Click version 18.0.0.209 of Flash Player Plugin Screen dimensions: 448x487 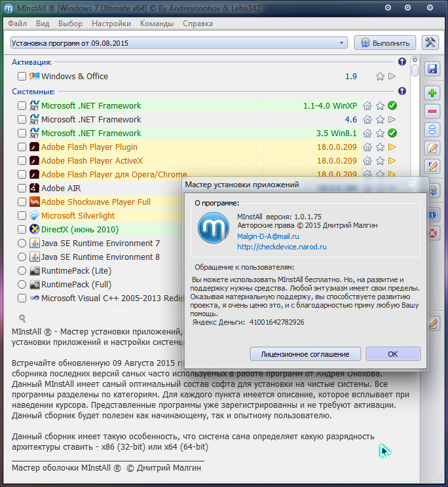point(337,147)
